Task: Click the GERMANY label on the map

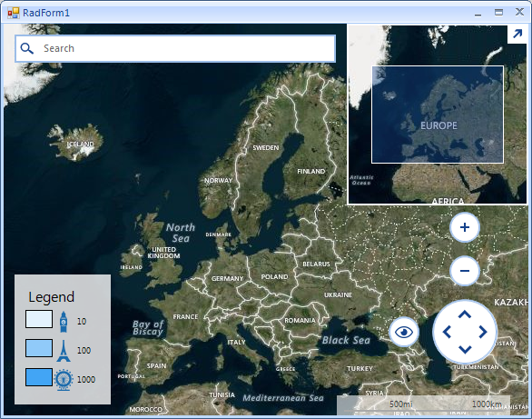Action: tap(228, 278)
